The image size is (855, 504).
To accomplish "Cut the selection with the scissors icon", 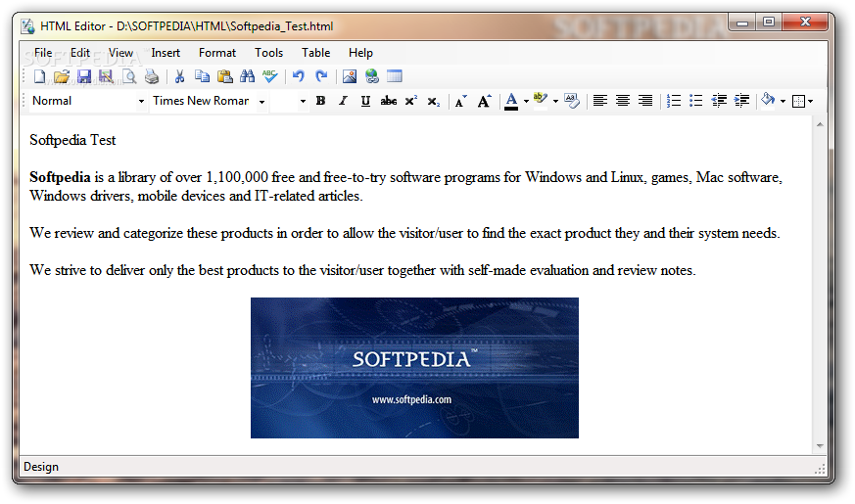I will click(x=179, y=76).
